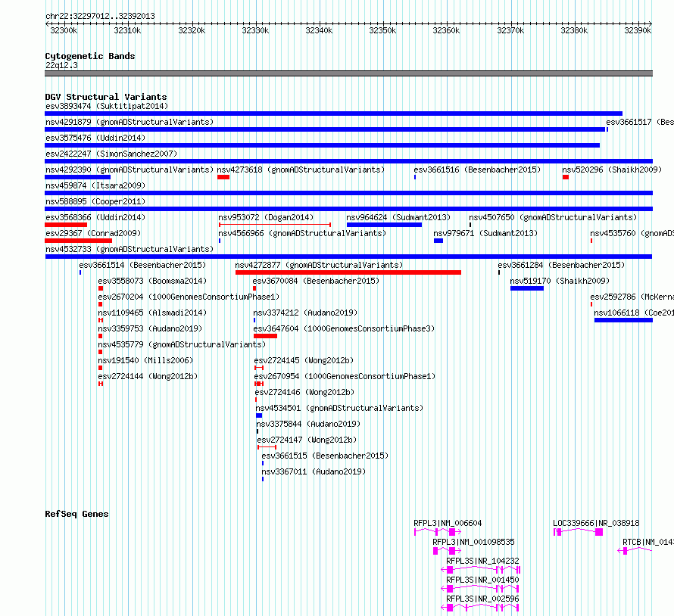This screenshot has height=616, width=674.
Task: Open the nsv4507650 (gnomADStructuralVariants) label
Action: click(553, 217)
